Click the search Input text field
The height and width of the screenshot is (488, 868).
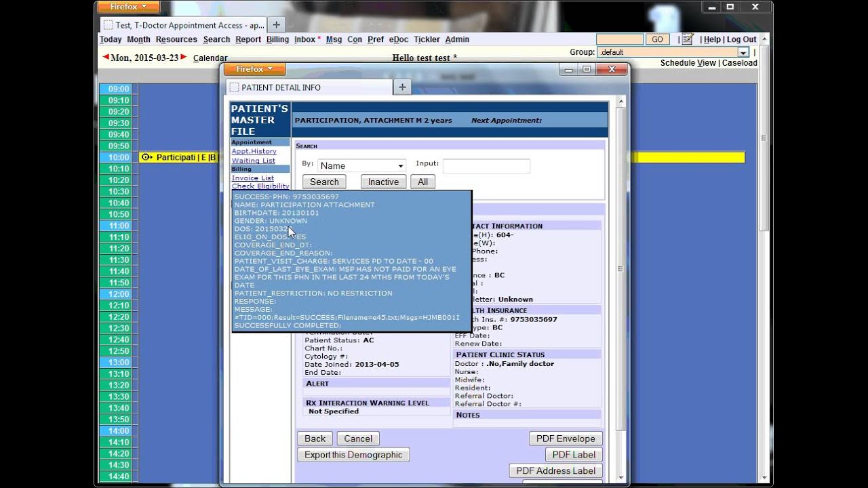click(x=486, y=165)
